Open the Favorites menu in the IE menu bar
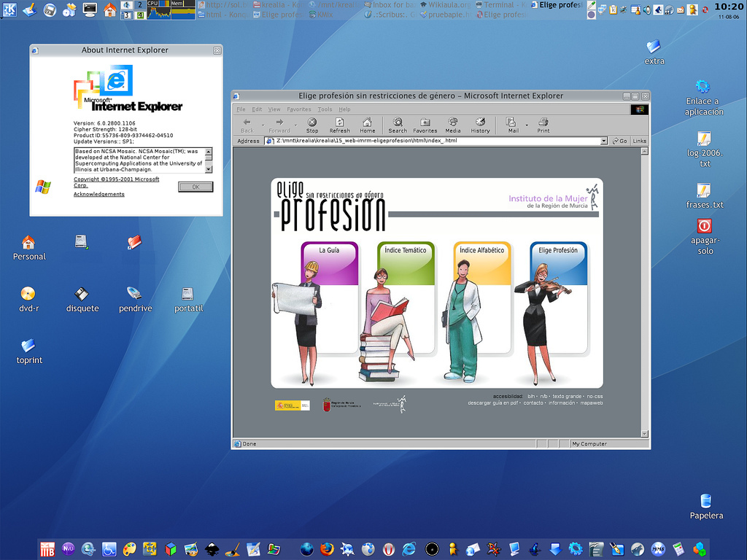The width and height of the screenshot is (747, 560). (x=298, y=109)
